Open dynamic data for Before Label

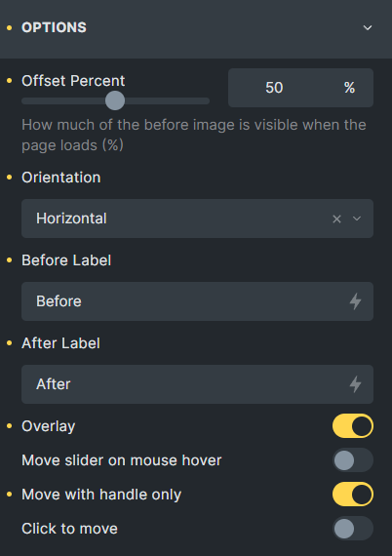tap(355, 301)
